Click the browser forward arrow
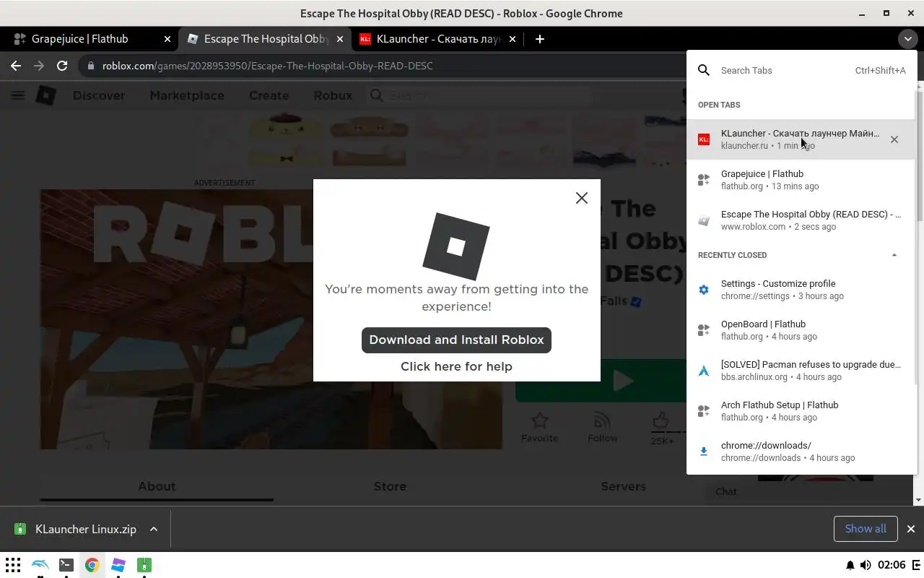 point(39,66)
